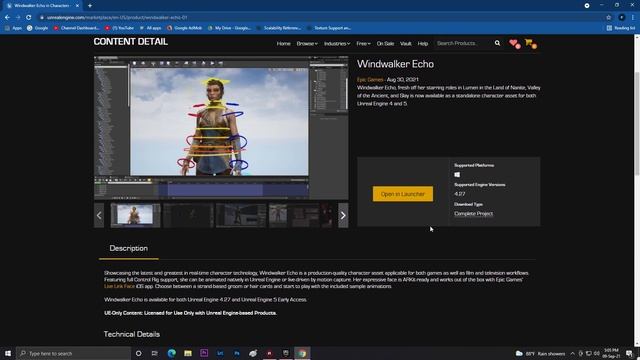Click the Complete Project download type link
Screen dimensions: 640x360
coord(473,214)
